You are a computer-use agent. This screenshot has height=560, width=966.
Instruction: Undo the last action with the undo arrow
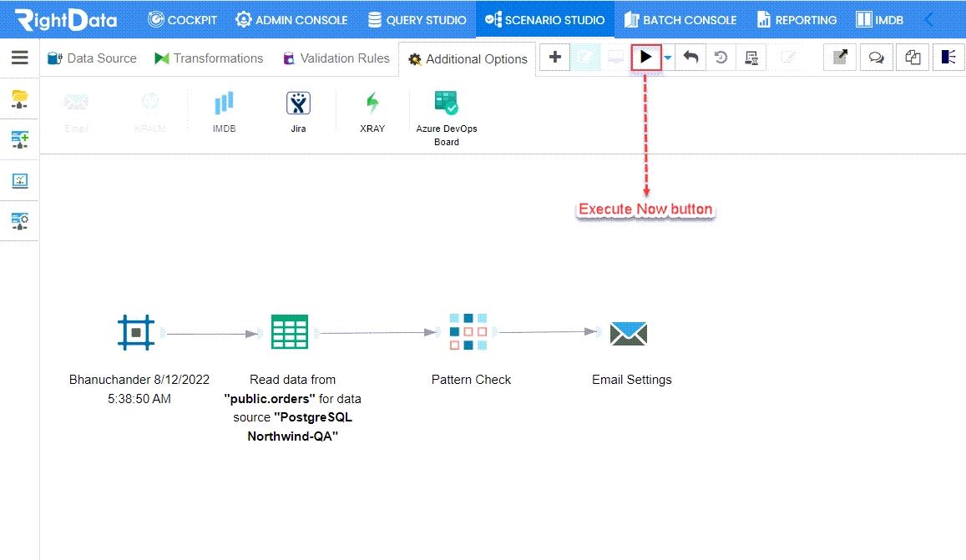(690, 57)
